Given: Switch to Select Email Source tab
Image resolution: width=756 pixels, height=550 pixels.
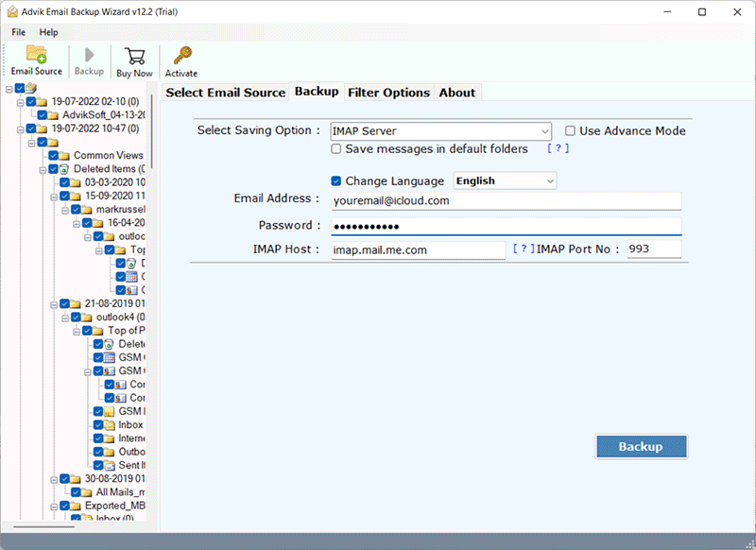Looking at the screenshot, I should point(226,93).
